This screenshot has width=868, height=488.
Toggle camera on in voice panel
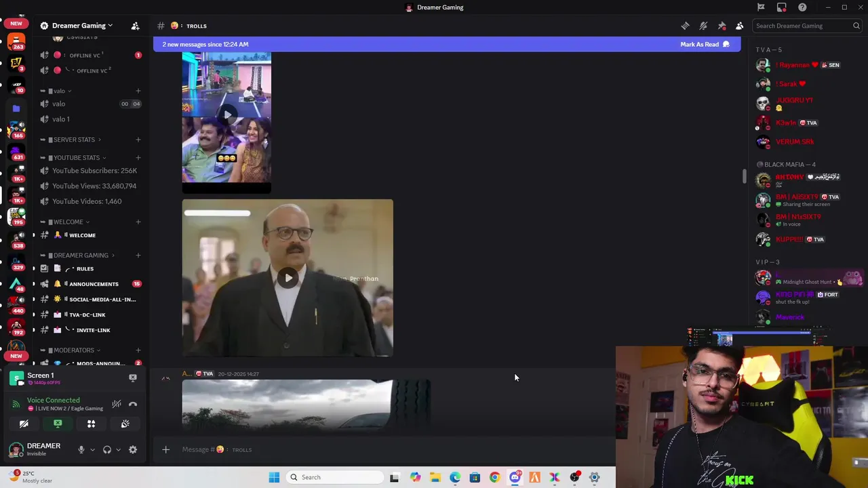tap(24, 424)
